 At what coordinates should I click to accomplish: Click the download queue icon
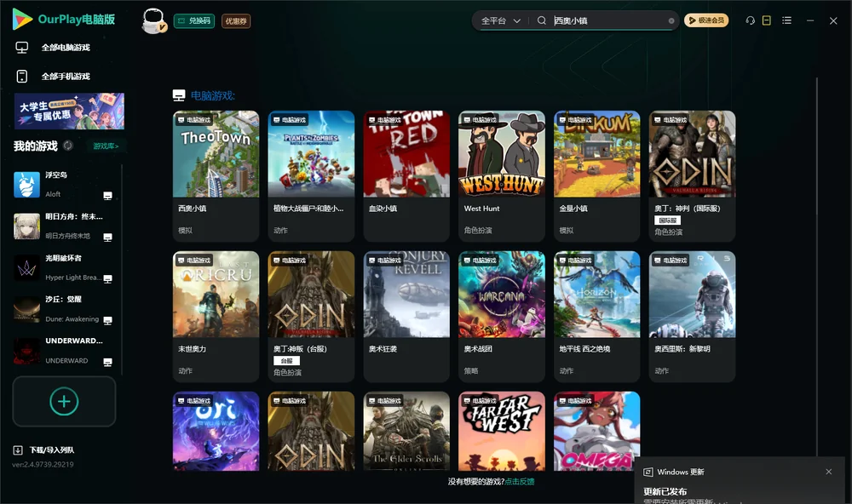coord(18,450)
